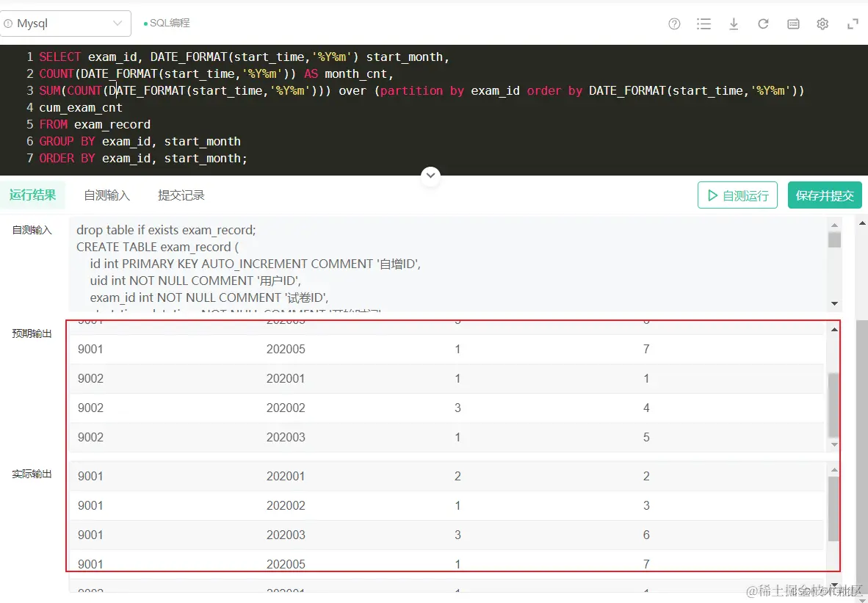Image resolution: width=868 pixels, height=603 pixels.
Task: Select actual output cumulative value 6
Action: point(646,535)
